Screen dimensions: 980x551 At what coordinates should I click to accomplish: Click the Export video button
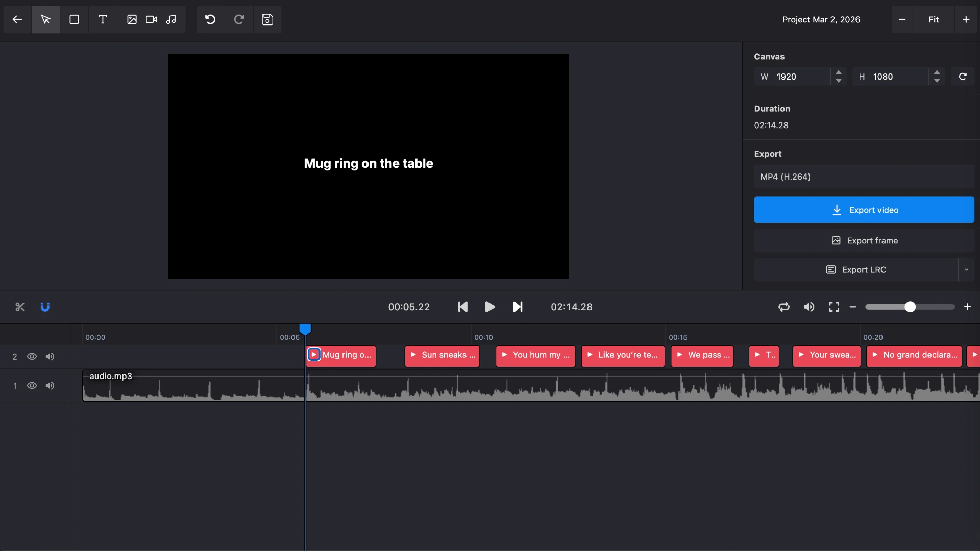point(864,210)
